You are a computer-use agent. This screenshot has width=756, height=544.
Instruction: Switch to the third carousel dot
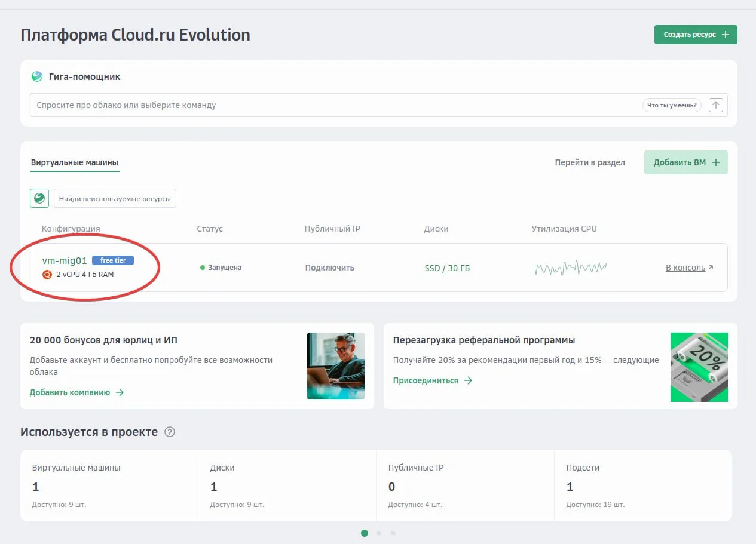(x=393, y=533)
